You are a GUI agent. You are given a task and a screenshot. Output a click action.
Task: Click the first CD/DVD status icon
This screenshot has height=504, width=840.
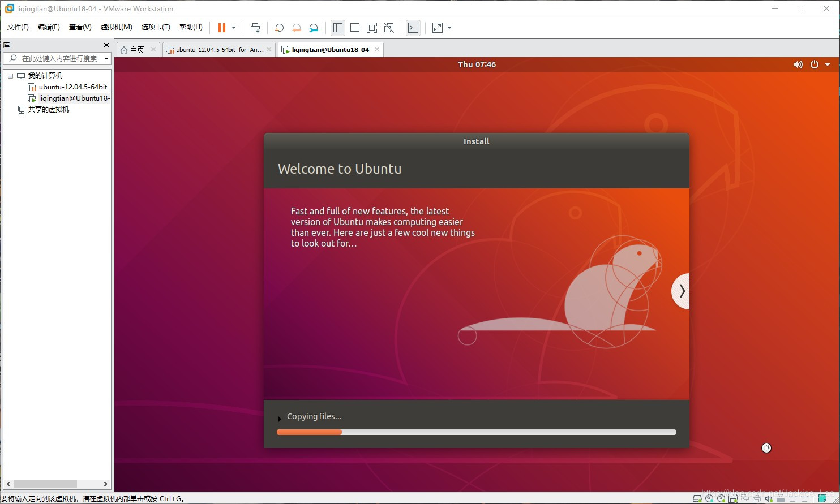pos(709,498)
